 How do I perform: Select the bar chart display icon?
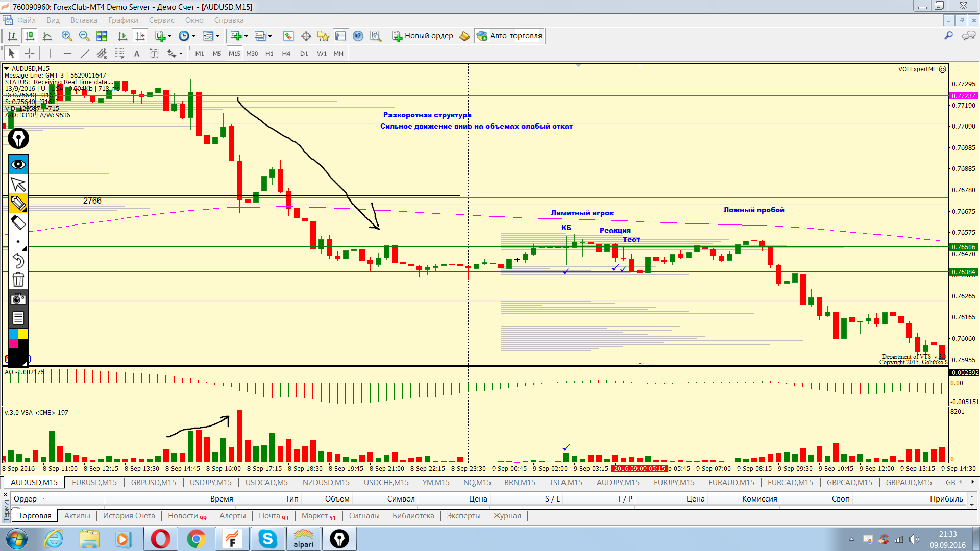coord(12,36)
